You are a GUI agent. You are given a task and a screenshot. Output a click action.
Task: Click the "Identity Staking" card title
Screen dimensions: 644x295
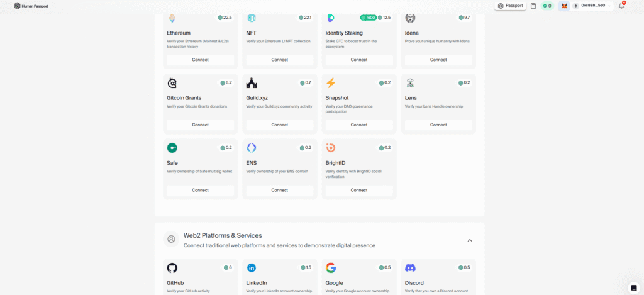pyautogui.click(x=344, y=33)
